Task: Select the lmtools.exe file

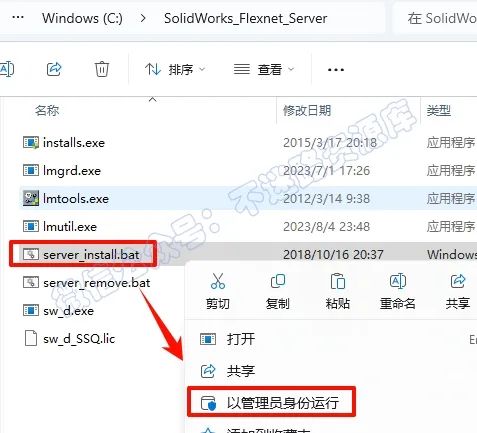Action: 76,199
